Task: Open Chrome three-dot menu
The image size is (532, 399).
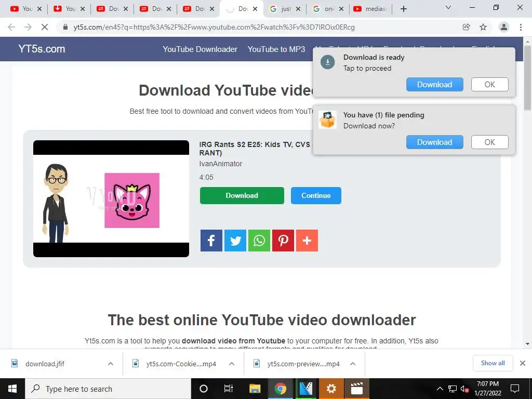Action: [x=521, y=27]
